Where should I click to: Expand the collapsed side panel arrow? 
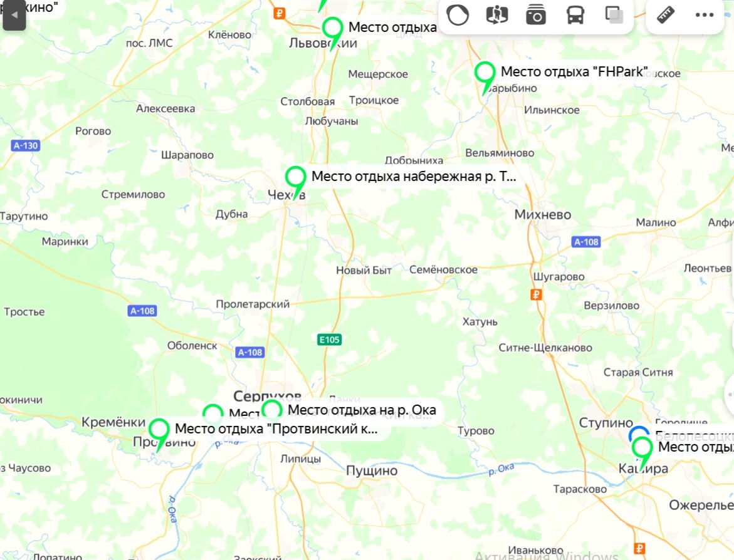tap(14, 15)
